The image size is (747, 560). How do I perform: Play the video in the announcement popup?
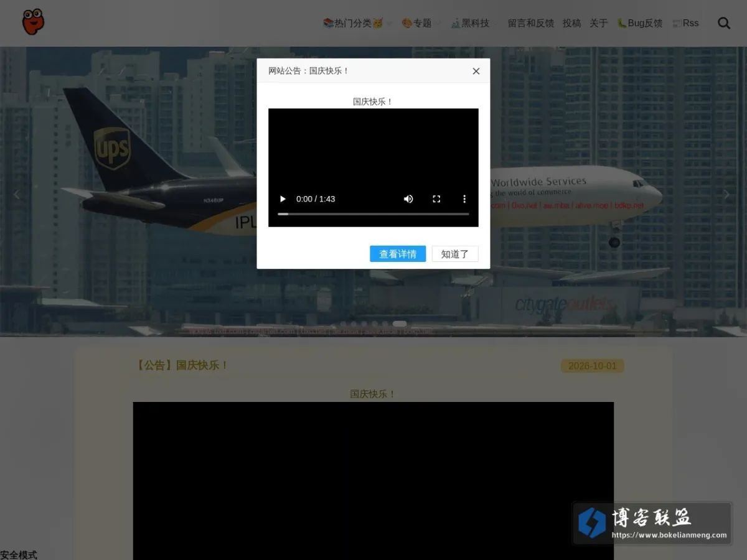(x=283, y=199)
